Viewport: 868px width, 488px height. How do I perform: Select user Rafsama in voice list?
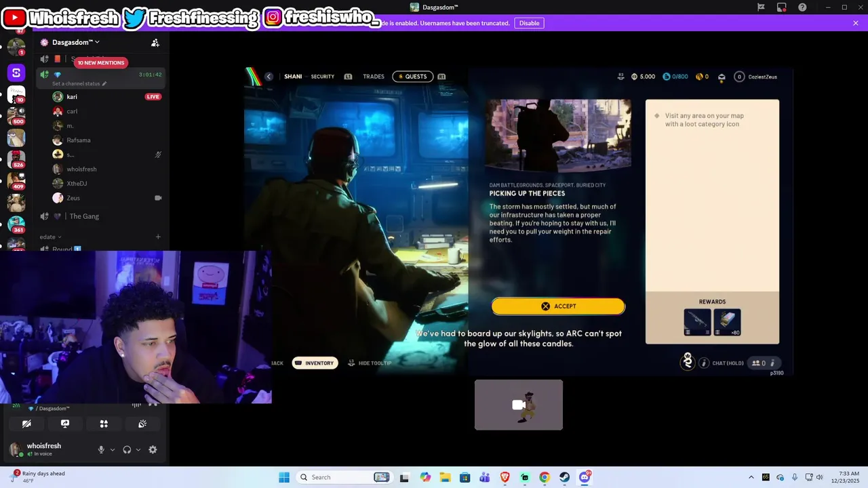[x=79, y=140]
